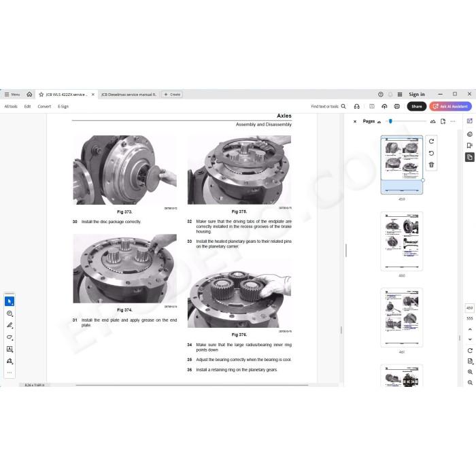The height and width of the screenshot is (476, 476).
Task: Click the zoom out magnifier
Action: click(x=470, y=382)
